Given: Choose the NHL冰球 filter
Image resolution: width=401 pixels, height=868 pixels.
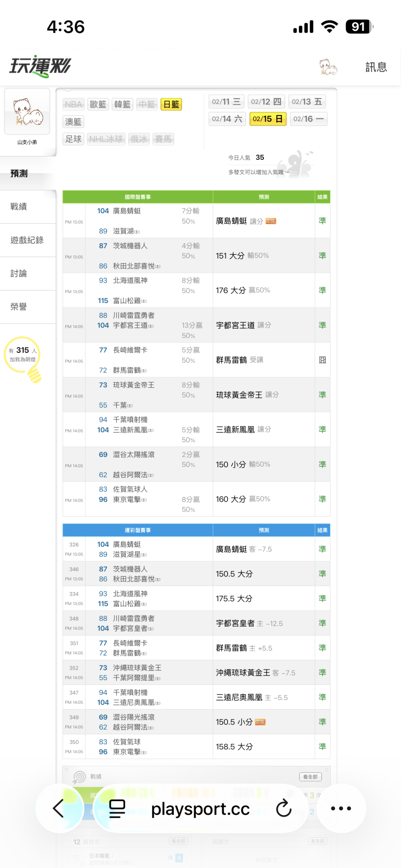Looking at the screenshot, I should 106,139.
